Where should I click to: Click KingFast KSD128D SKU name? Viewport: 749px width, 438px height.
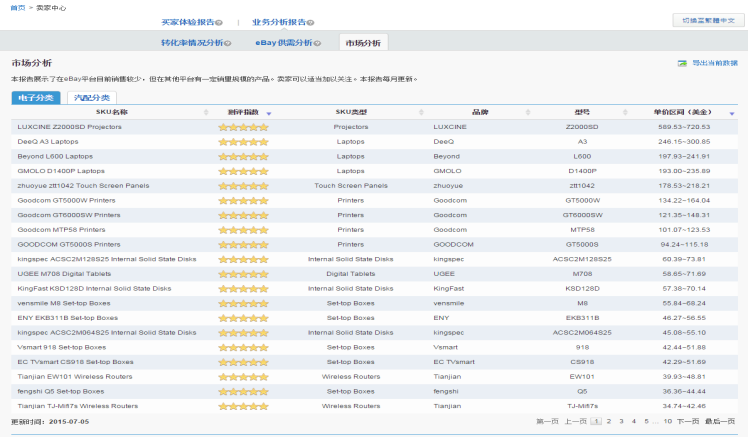pyautogui.click(x=94, y=288)
